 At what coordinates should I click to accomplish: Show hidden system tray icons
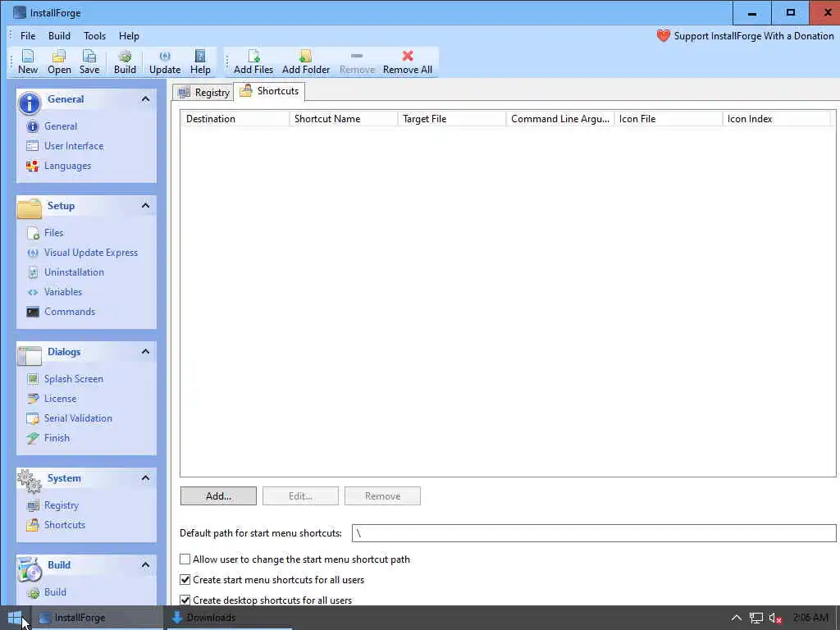point(737,619)
